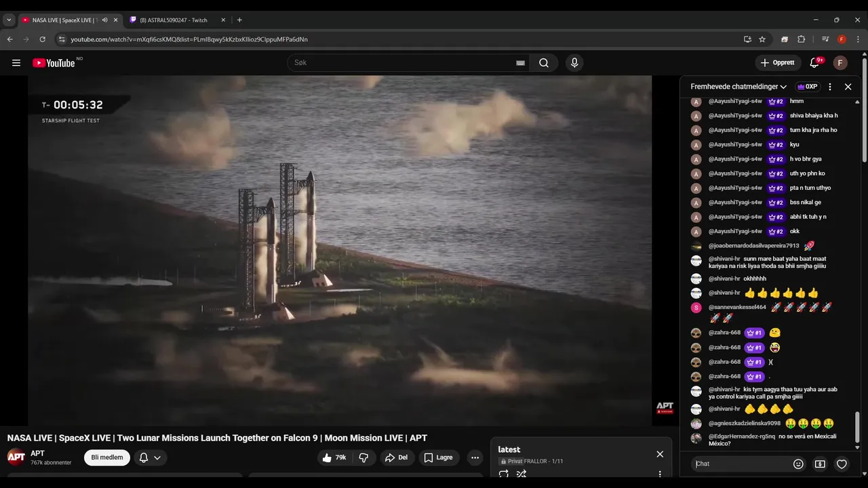868x488 pixels.
Task: Open the chat emoji picker
Action: pyautogui.click(x=798, y=464)
